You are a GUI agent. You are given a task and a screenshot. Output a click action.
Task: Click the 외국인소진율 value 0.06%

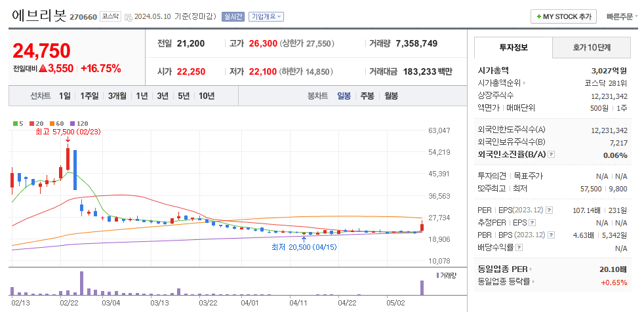point(615,155)
